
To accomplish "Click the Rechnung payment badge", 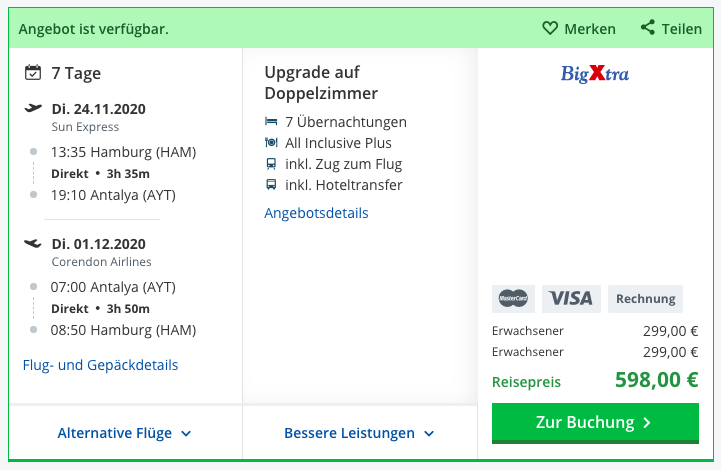I will pos(646,299).
